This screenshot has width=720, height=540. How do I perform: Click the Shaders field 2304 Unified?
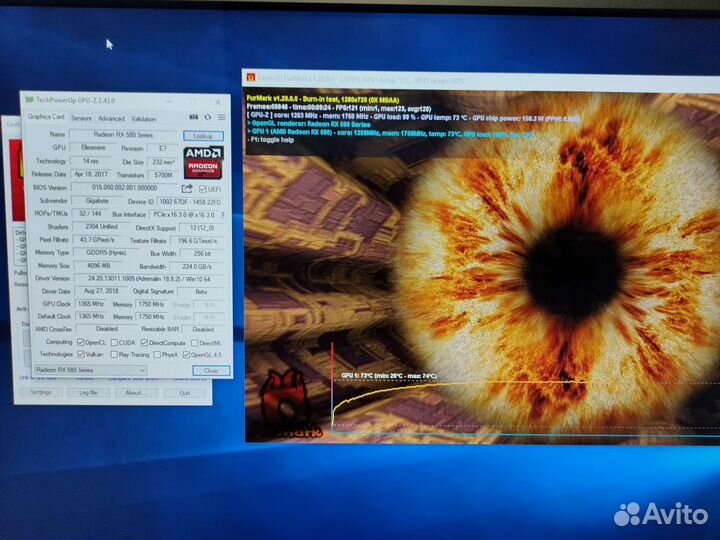click(x=101, y=226)
